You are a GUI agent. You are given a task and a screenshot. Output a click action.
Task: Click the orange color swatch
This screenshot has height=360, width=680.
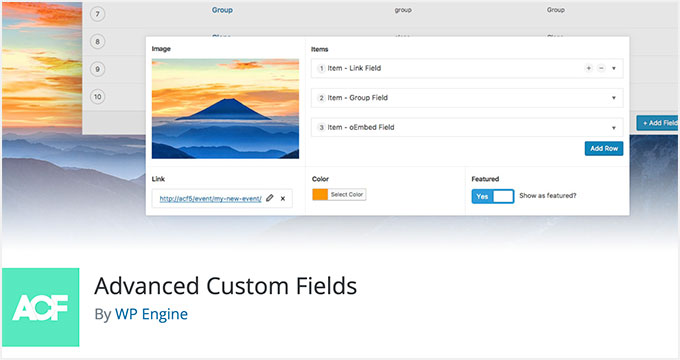point(320,194)
